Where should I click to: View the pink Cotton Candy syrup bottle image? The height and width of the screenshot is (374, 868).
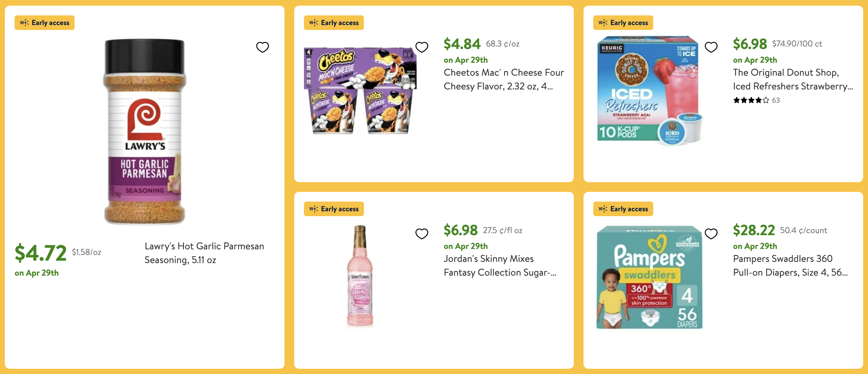coord(360,276)
